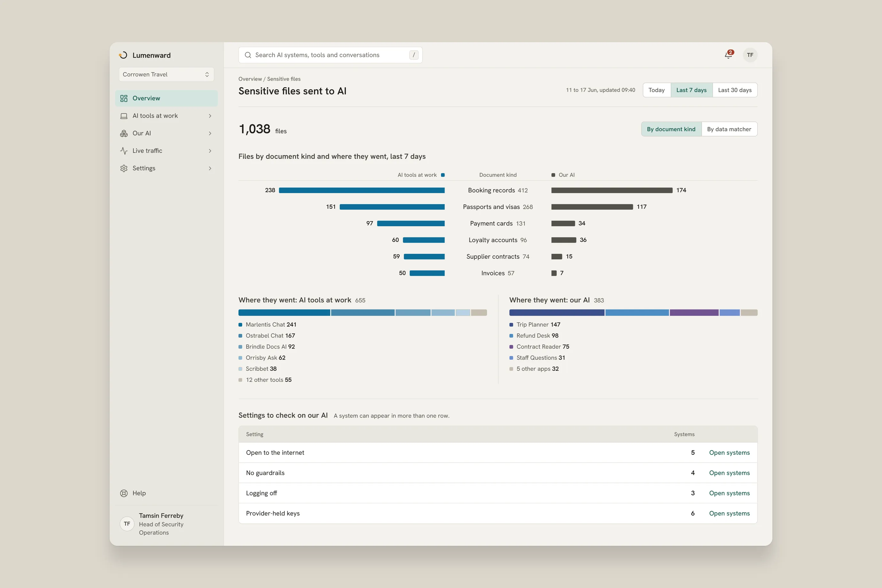The width and height of the screenshot is (882, 588).
Task: Open the TF avatar in top bar
Action: (x=750, y=55)
